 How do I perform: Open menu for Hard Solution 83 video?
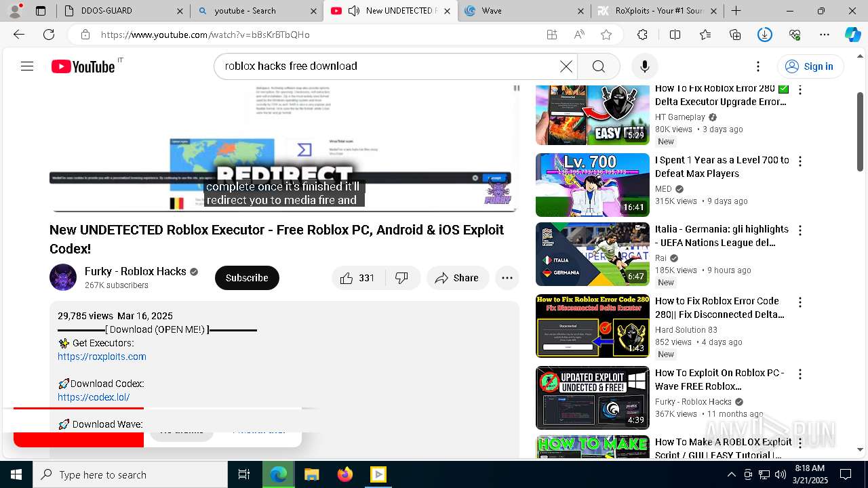[800, 302]
